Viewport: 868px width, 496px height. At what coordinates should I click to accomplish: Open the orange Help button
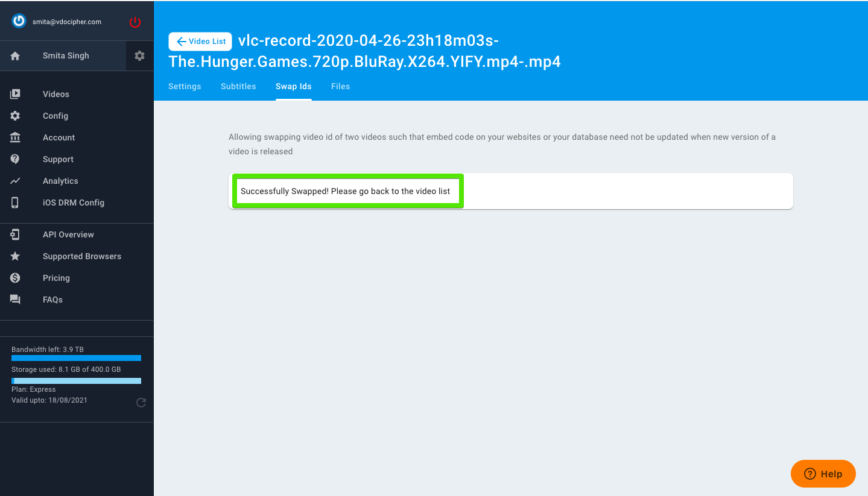(x=823, y=474)
